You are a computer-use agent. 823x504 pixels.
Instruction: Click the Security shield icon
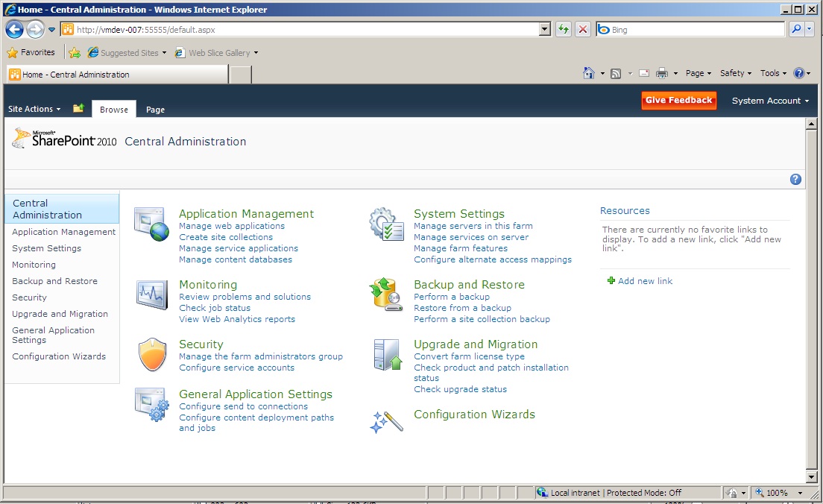pyautogui.click(x=152, y=354)
